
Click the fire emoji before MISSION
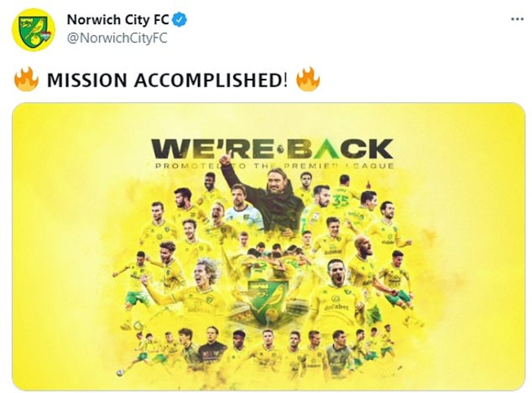pos(26,80)
